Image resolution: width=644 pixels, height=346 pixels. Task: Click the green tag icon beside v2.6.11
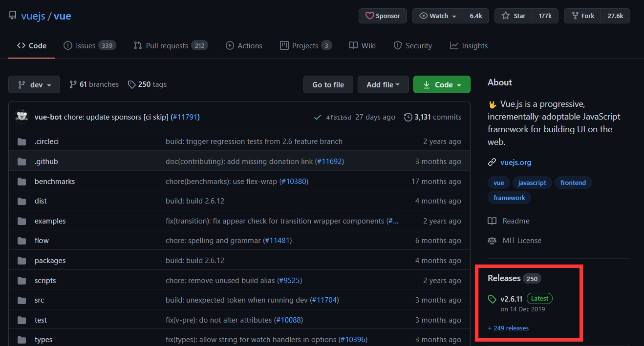point(492,299)
